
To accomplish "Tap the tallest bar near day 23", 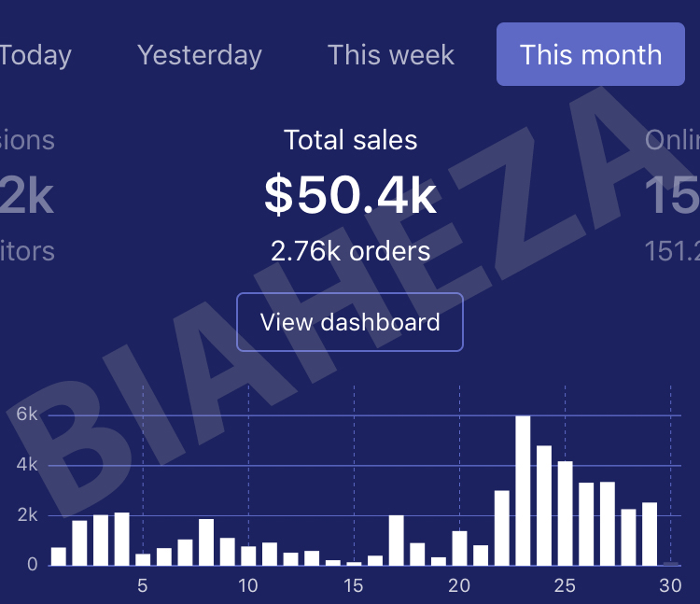I will click(x=523, y=491).
